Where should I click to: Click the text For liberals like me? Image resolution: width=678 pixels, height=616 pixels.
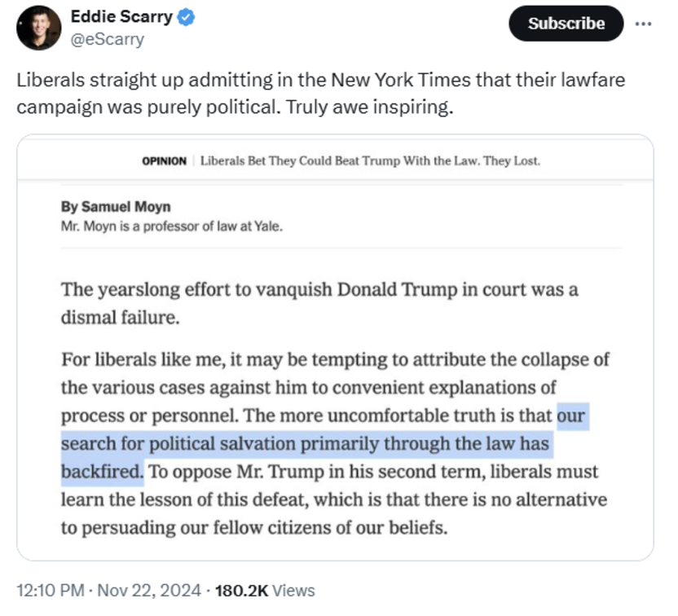[x=143, y=359]
